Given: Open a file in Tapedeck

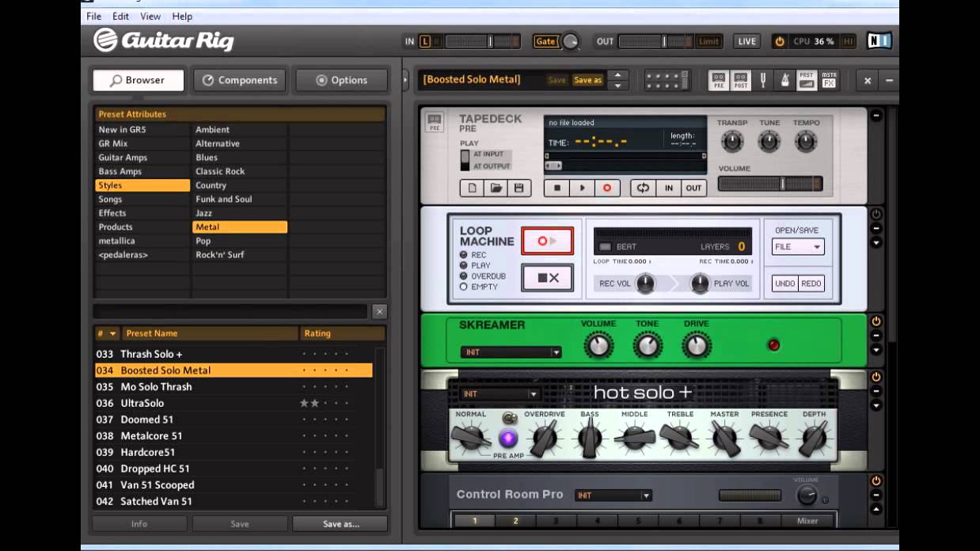Looking at the screenshot, I should tap(496, 188).
